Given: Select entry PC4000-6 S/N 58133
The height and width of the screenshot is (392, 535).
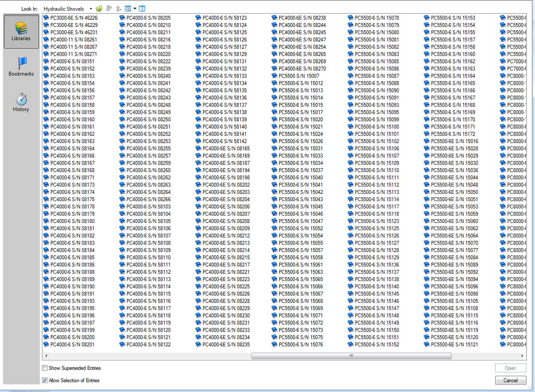Looking at the screenshot, I should point(221,76).
